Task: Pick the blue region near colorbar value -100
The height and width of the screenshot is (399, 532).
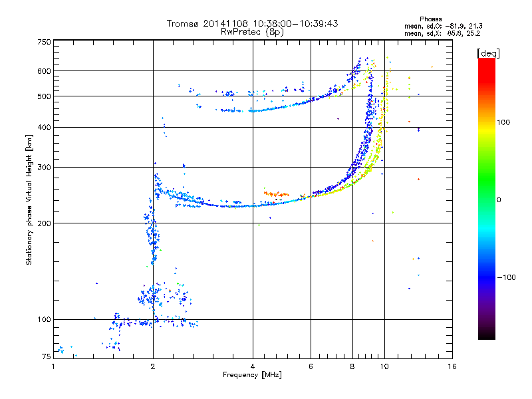Action: click(487, 277)
